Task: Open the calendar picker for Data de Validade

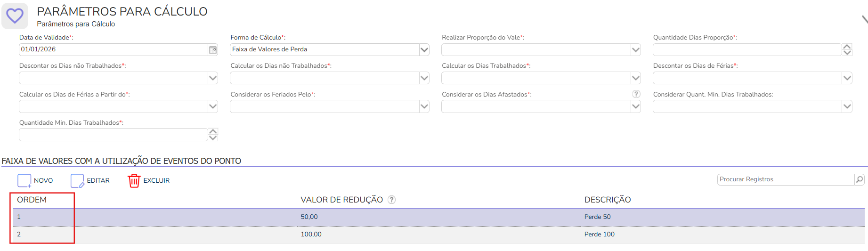Action: point(213,49)
